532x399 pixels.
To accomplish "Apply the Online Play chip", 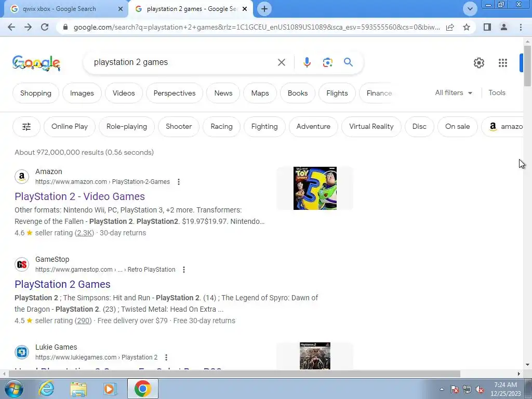I will click(70, 127).
